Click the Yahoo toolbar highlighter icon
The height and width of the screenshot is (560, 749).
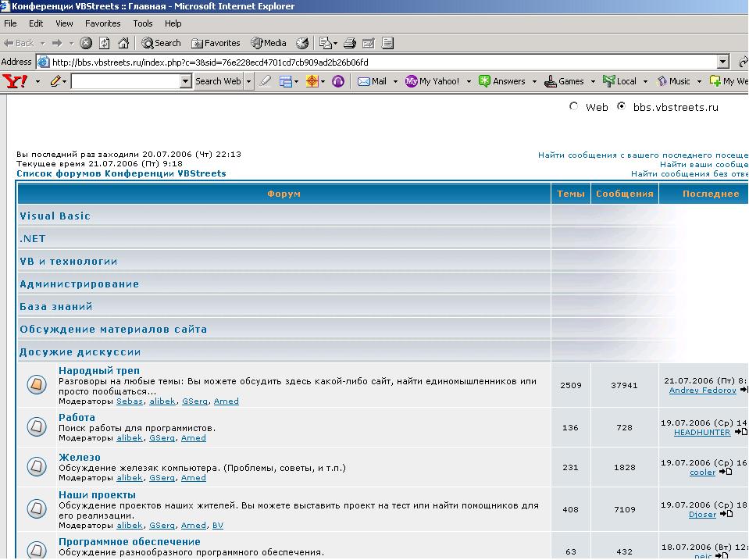click(265, 81)
